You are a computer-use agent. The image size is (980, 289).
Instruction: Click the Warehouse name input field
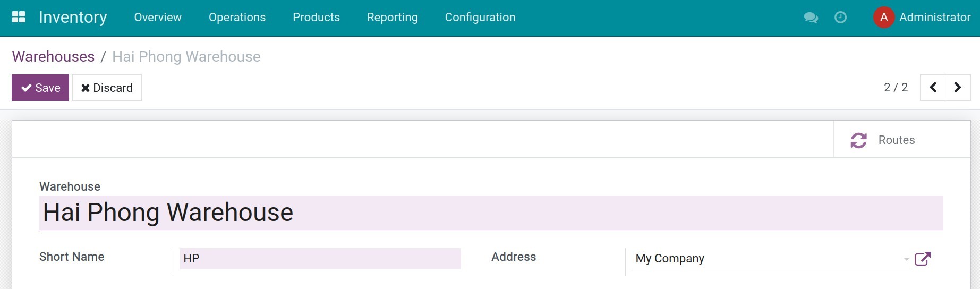[491, 212]
